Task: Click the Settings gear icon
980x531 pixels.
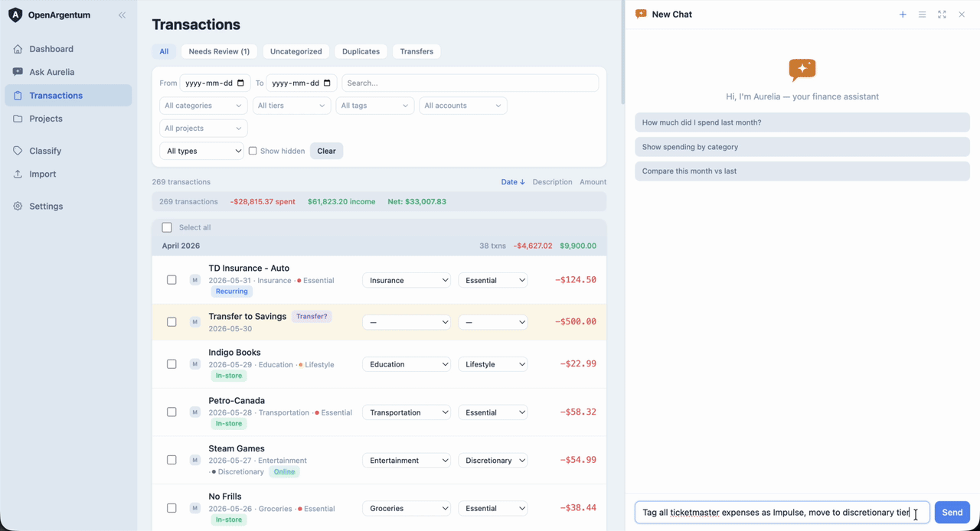Action: pos(18,206)
